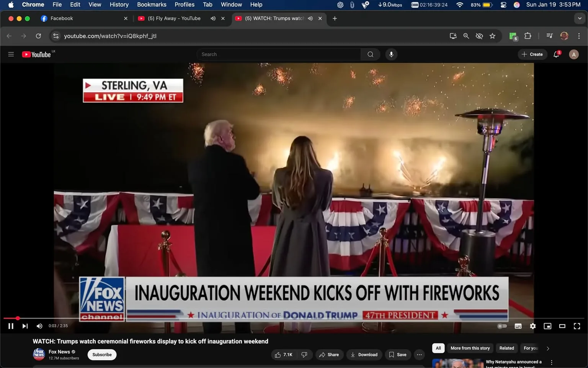The height and width of the screenshot is (368, 588).
Task: Switch the player to theater mode
Action: pyautogui.click(x=562, y=326)
